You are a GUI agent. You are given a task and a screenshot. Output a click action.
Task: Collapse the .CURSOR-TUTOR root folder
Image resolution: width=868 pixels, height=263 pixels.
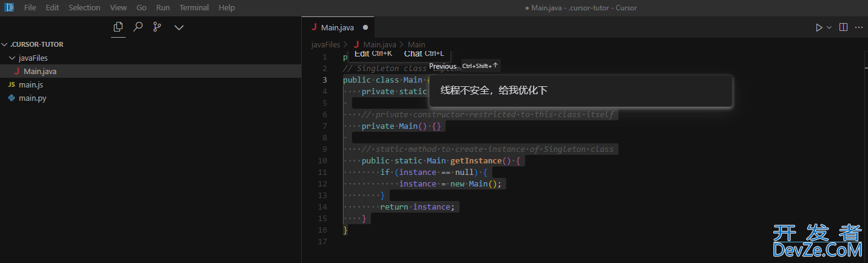[151, 44]
